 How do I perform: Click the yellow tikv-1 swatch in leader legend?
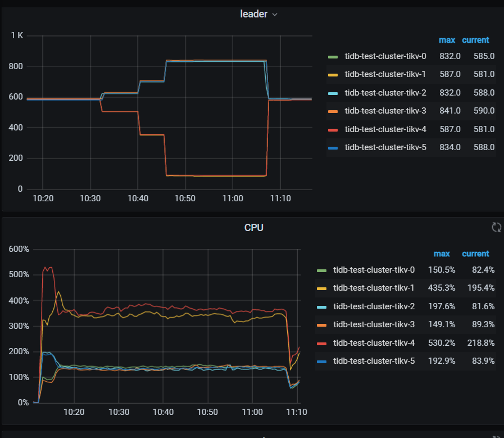point(333,75)
